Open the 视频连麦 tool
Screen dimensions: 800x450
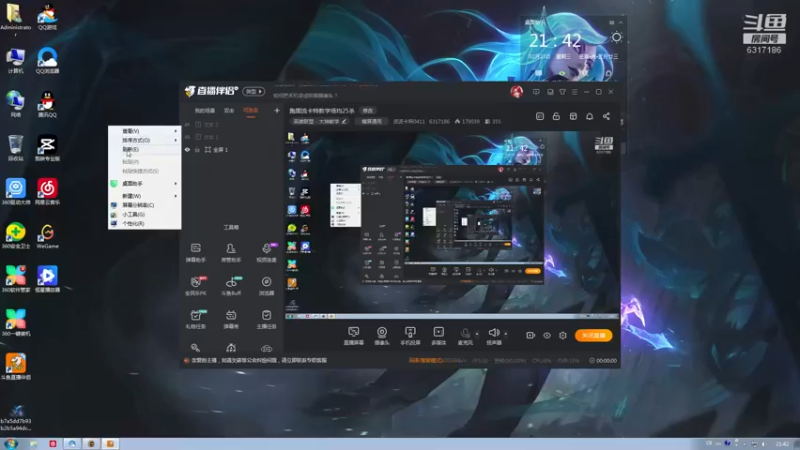pos(266,253)
